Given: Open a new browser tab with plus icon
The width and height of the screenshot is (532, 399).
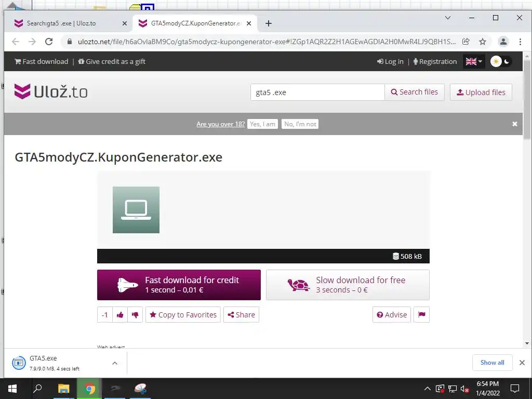Looking at the screenshot, I should (269, 23).
